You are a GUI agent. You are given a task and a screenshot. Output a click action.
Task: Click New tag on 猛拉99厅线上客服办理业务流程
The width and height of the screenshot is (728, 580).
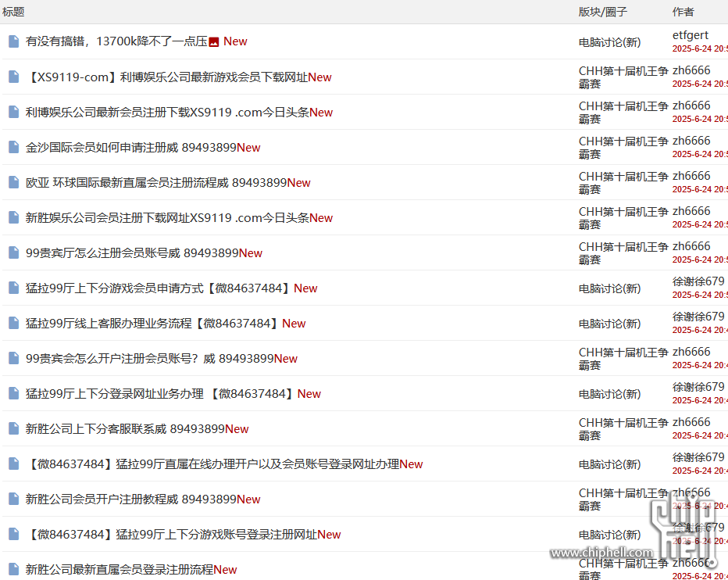[294, 324]
